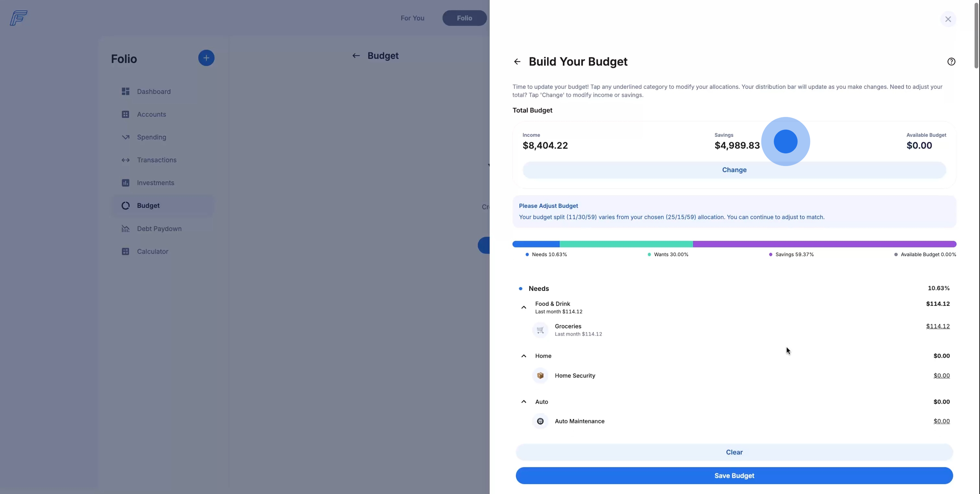Click the Folio logo in the header
This screenshot has width=980, height=494.
19,18
